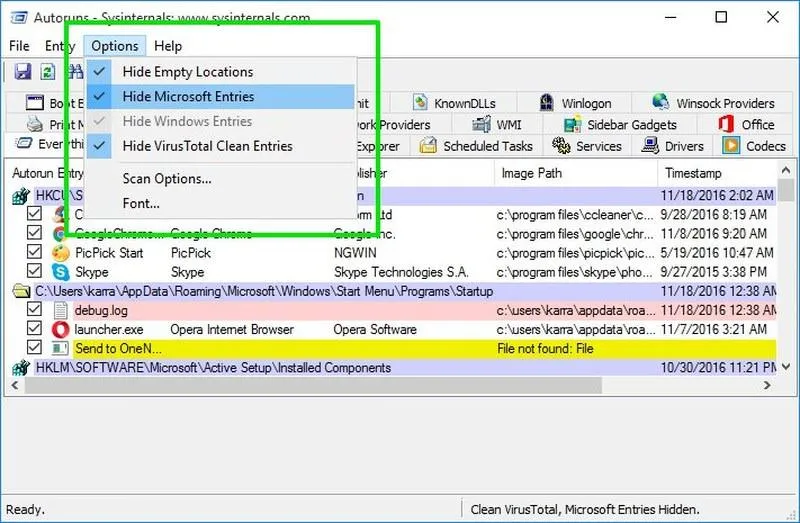Click 'c:\program files\picpick\pic...' path cell

575,253
